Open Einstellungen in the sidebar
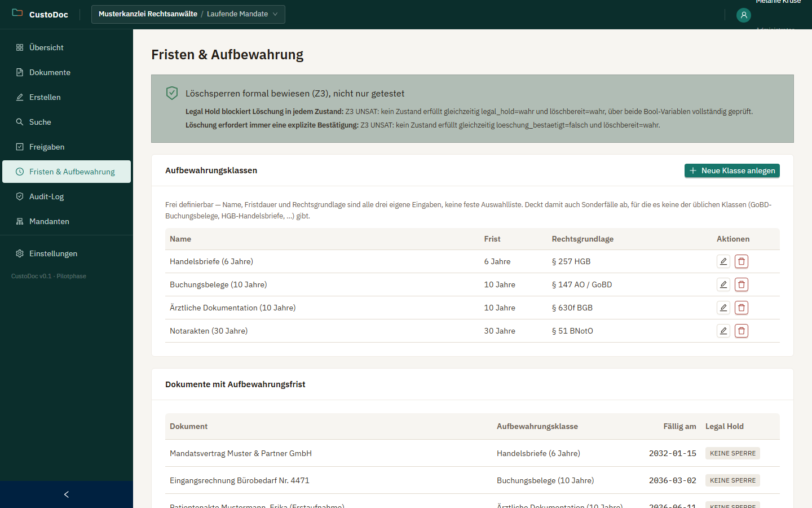This screenshot has width=812, height=508. coord(67,253)
